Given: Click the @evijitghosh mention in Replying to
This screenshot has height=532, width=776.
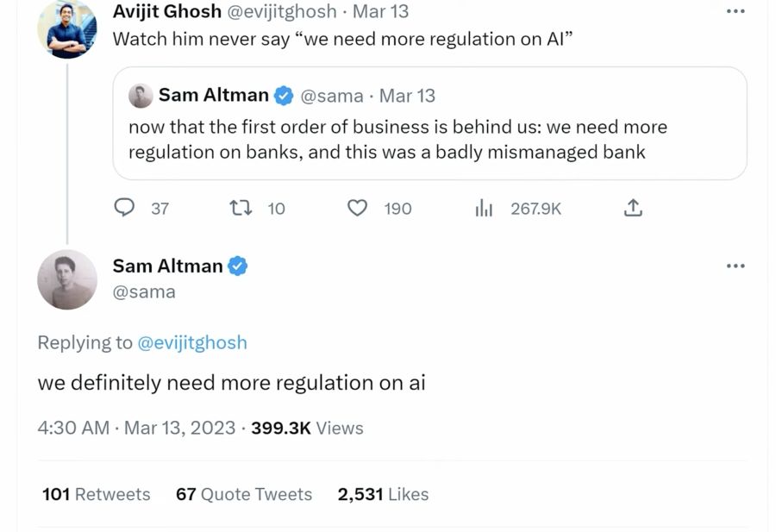Looking at the screenshot, I should pyautogui.click(x=192, y=342).
